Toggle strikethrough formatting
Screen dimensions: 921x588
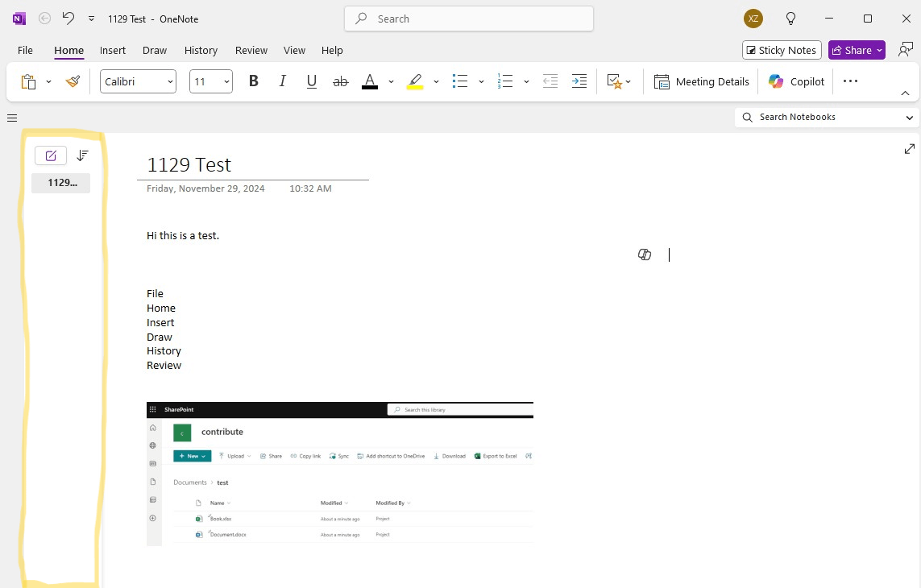pyautogui.click(x=340, y=81)
